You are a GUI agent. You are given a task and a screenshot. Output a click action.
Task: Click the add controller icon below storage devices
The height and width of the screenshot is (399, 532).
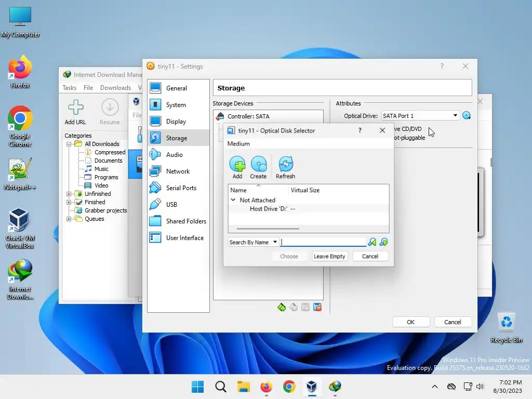coord(282,308)
